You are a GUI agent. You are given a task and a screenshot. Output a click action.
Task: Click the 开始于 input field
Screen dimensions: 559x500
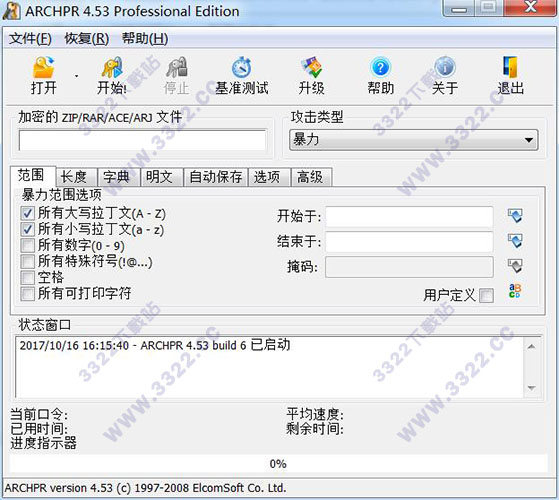409,216
